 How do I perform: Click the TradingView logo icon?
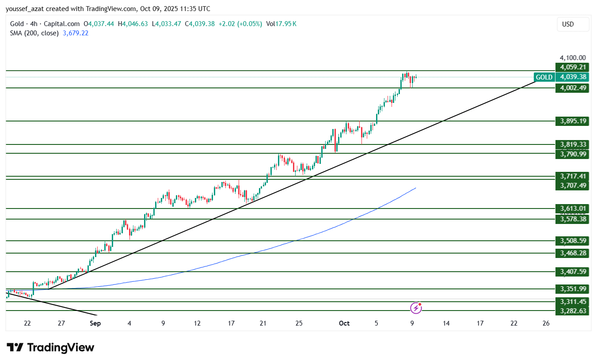[15, 348]
